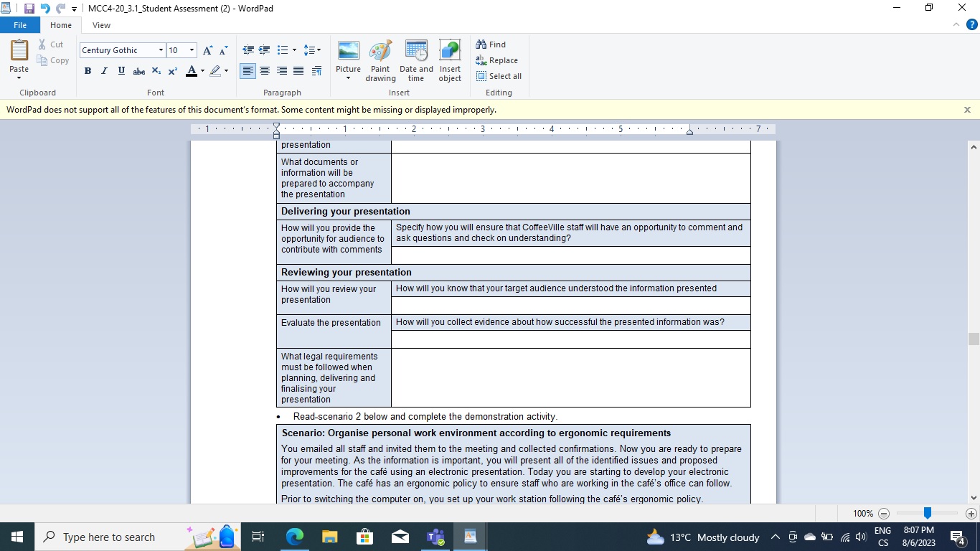
Task: Enable center text alignment
Action: (264, 71)
